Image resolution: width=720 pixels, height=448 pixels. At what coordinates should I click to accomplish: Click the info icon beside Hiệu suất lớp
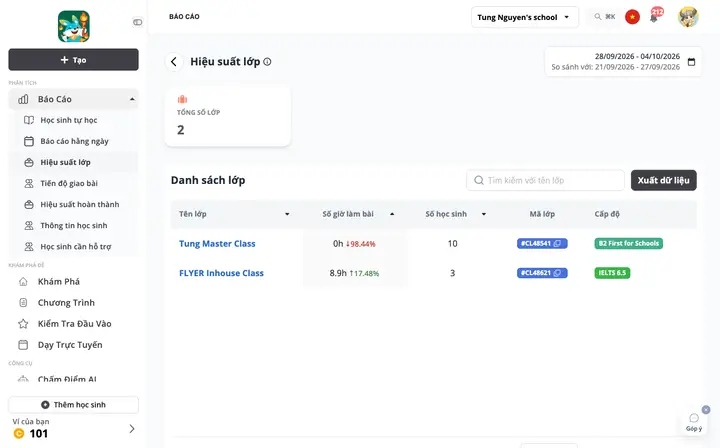click(x=267, y=62)
